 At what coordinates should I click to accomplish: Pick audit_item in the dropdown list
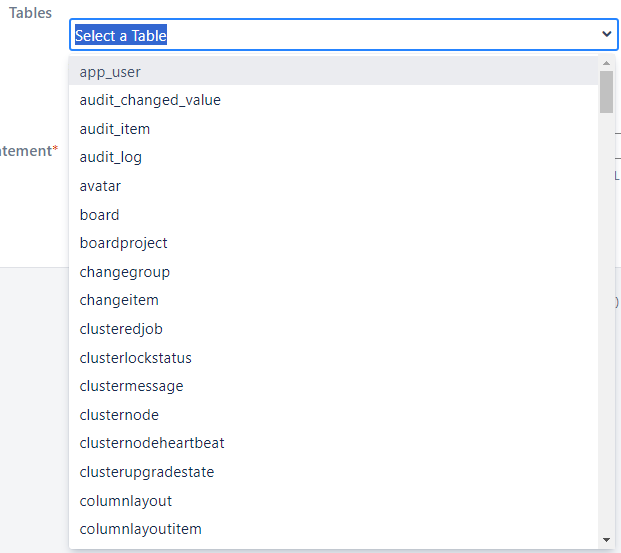[115, 129]
